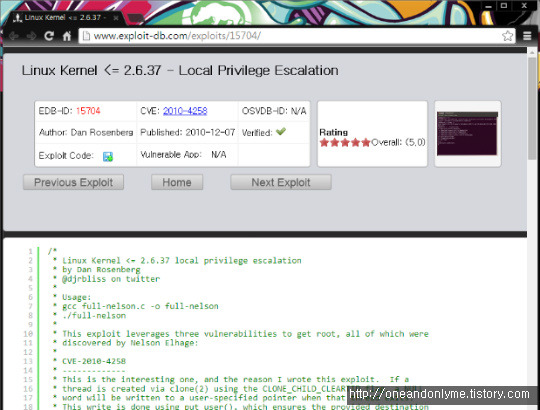Click the page scrollbar thumb
The height and width of the screenshot is (410, 540).
(532, 108)
